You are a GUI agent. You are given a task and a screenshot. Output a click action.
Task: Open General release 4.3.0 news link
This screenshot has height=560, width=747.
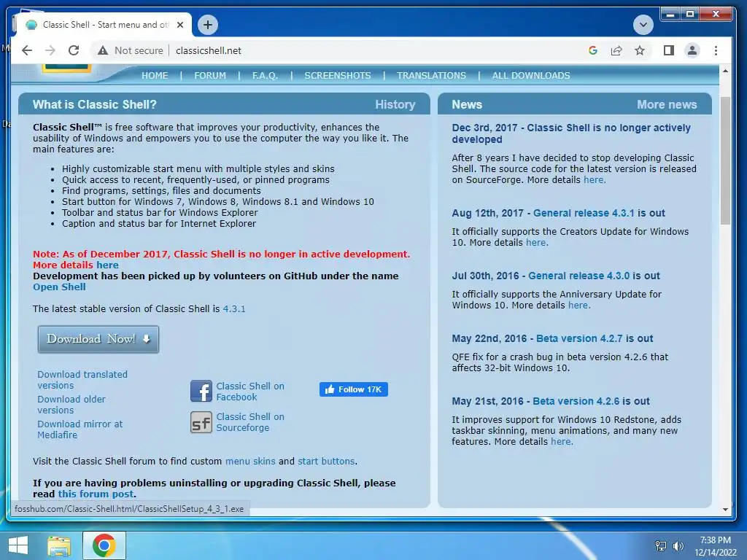(578, 276)
